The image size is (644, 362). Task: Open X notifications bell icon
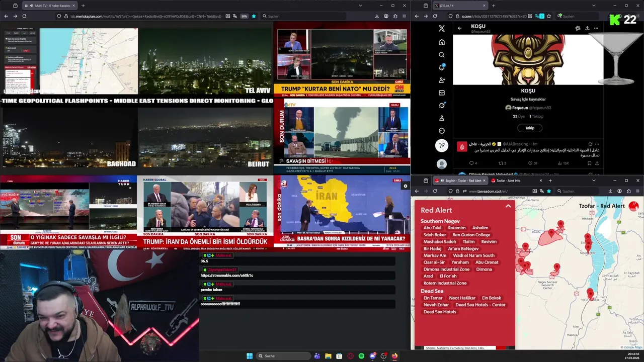(x=442, y=67)
